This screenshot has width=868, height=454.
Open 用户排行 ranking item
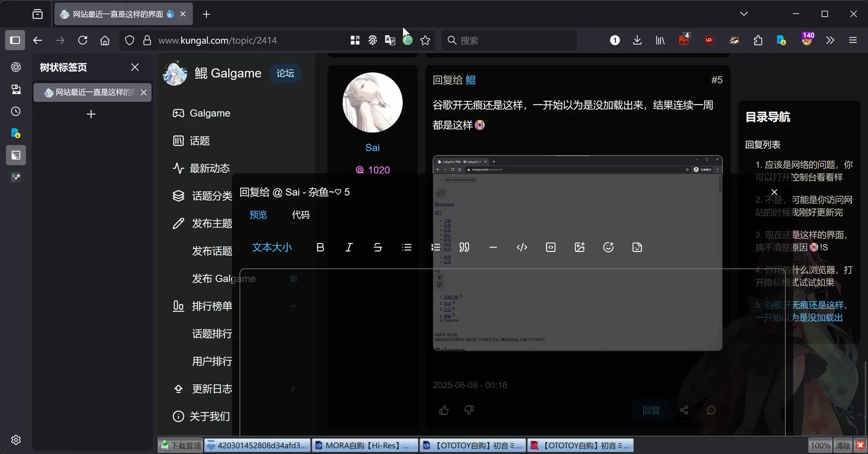coord(212,361)
